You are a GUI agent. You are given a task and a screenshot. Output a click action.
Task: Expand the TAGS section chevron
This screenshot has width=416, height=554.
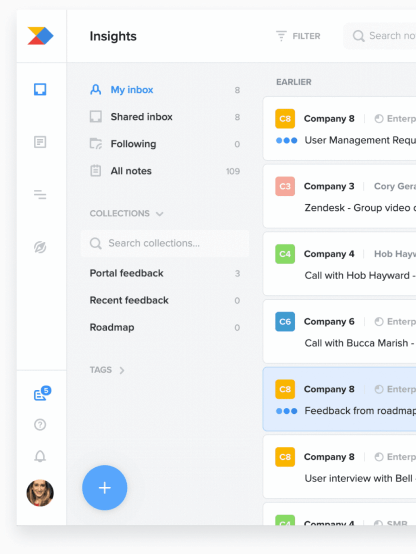pyautogui.click(x=122, y=370)
